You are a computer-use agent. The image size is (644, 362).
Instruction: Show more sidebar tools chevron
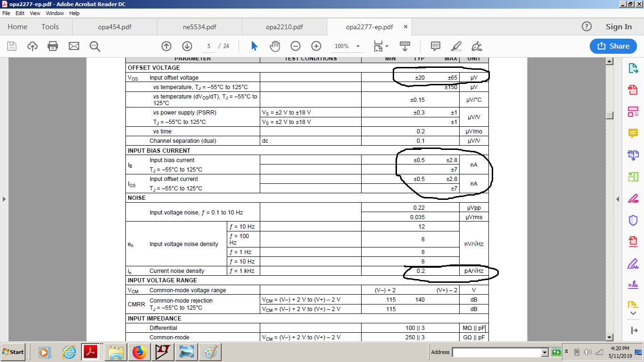pos(633,313)
